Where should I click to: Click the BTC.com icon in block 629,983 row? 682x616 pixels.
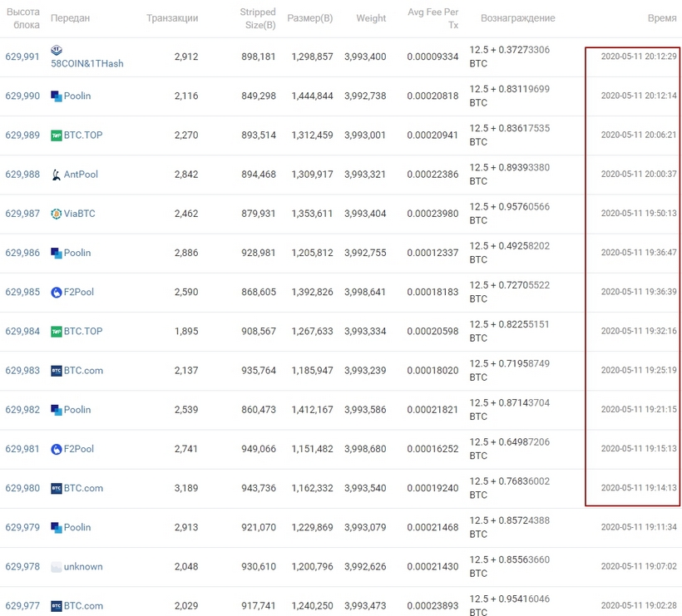point(57,371)
